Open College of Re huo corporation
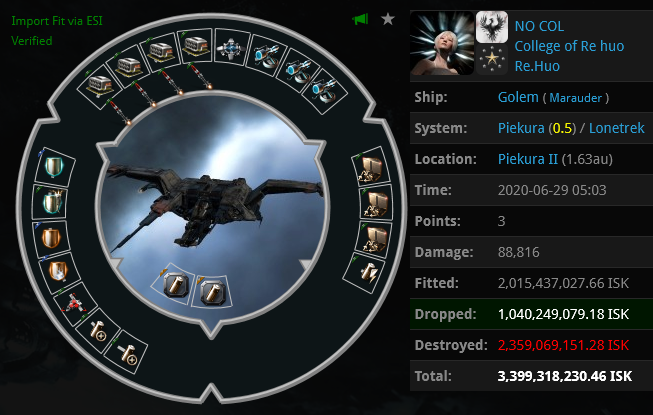The width and height of the screenshot is (653, 415). pyautogui.click(x=569, y=46)
